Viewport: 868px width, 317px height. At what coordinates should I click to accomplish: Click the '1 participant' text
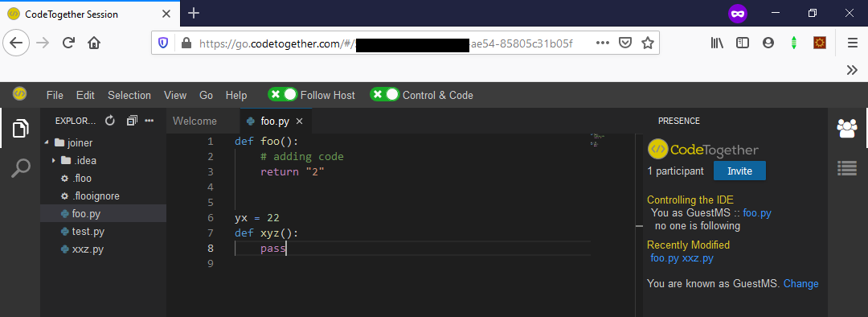click(675, 171)
